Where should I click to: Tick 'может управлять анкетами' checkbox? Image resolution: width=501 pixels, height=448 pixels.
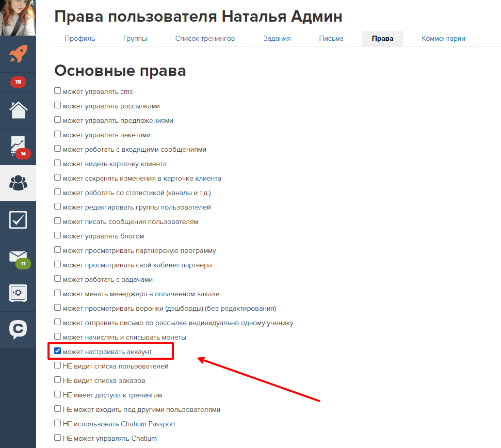[57, 134]
